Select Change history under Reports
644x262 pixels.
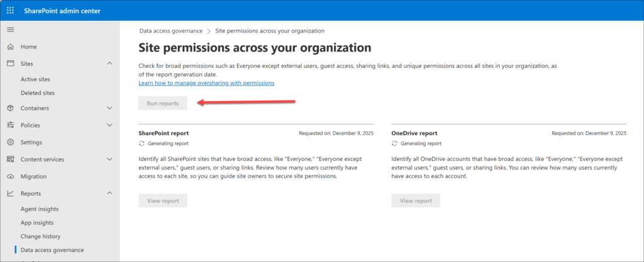[x=40, y=236]
